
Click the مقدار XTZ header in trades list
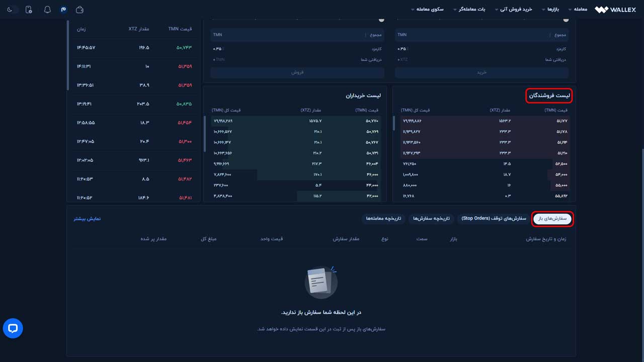[139, 29]
